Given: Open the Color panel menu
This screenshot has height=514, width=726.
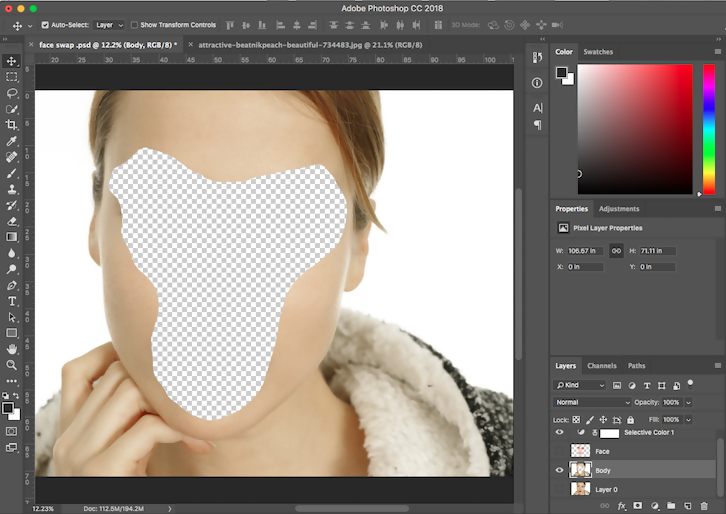Looking at the screenshot, I should (718, 52).
